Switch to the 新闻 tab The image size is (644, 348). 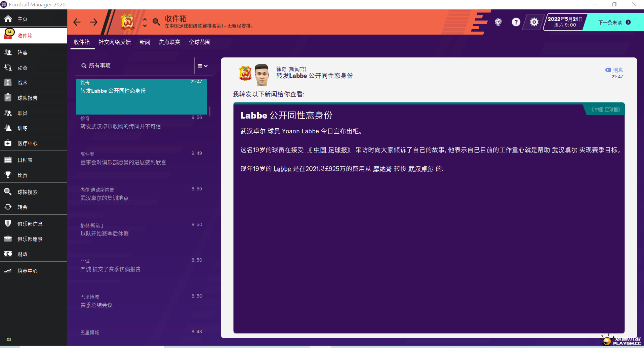pos(145,42)
